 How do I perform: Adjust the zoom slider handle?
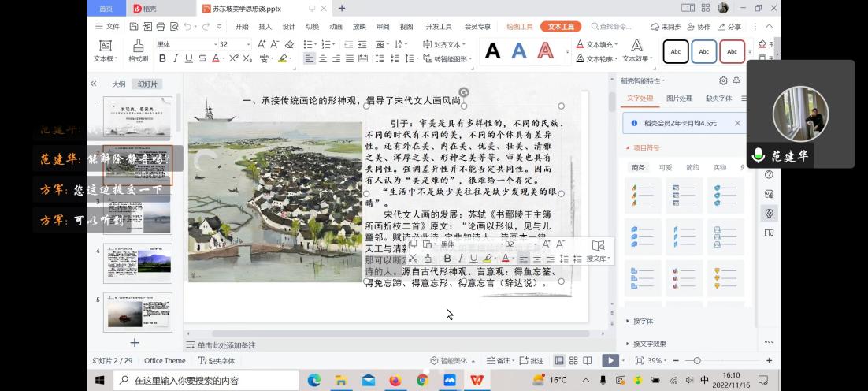pyautogui.click(x=697, y=360)
